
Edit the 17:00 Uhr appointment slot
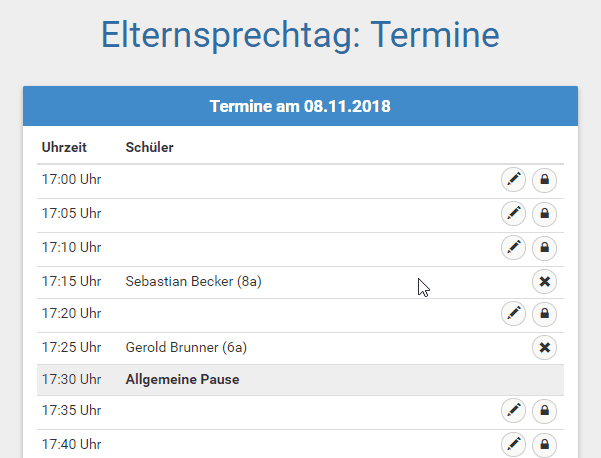click(513, 179)
